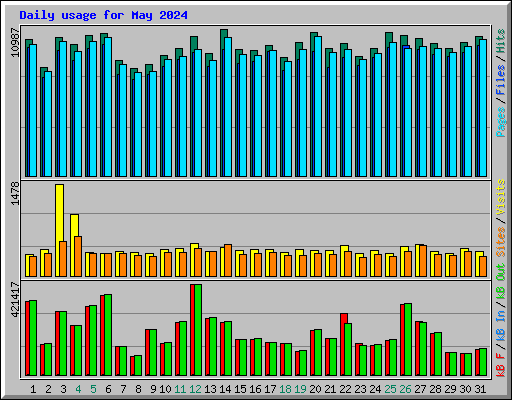Image resolution: width=512 pixels, height=400 pixels.
Task: Click the orange Sites bar for day 14
Action: coord(228,260)
